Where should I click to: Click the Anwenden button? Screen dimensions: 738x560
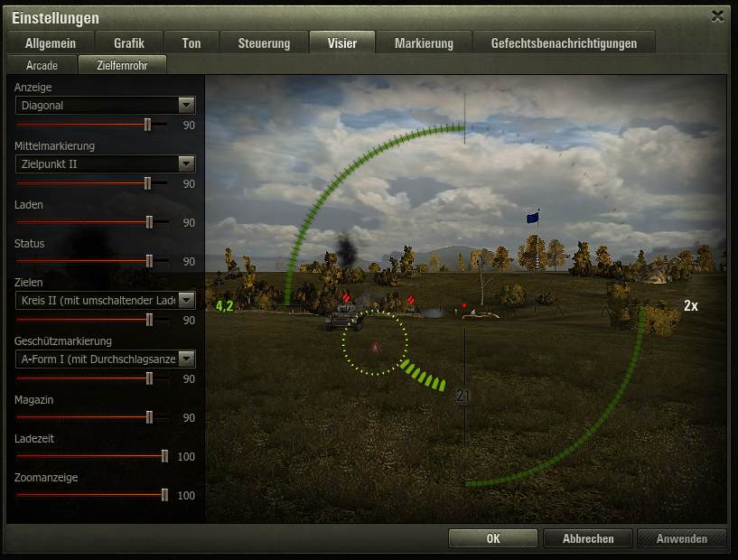(x=681, y=538)
